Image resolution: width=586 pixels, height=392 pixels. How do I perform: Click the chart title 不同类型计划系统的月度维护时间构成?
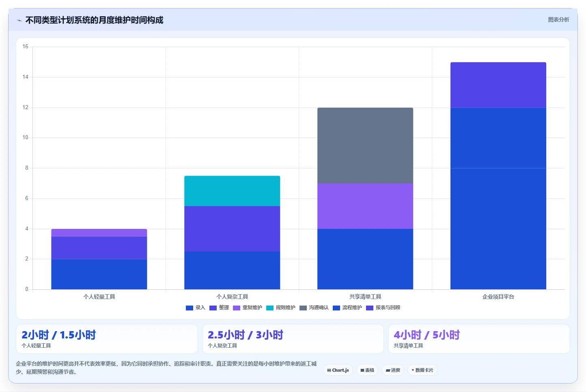click(x=94, y=20)
